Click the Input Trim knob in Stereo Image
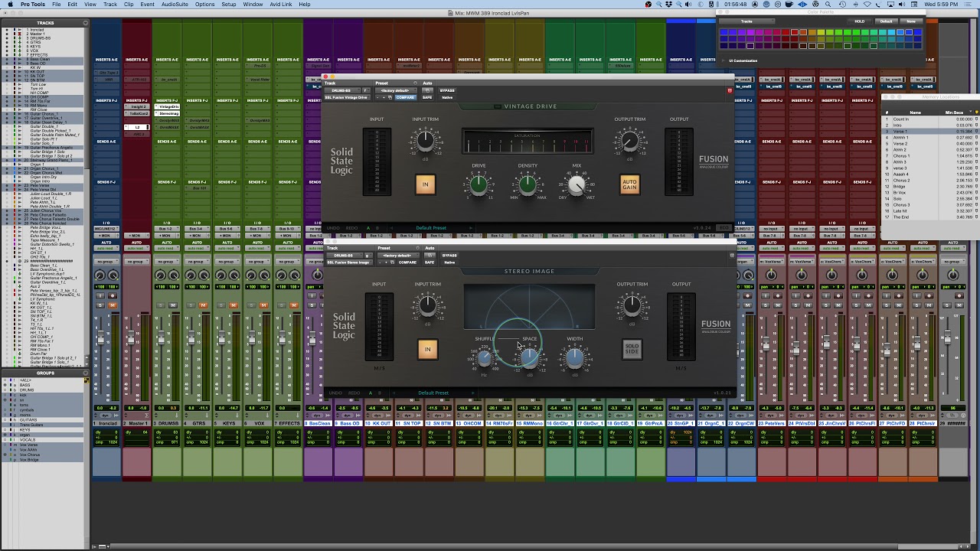This screenshot has width=980, height=551. coord(427,306)
